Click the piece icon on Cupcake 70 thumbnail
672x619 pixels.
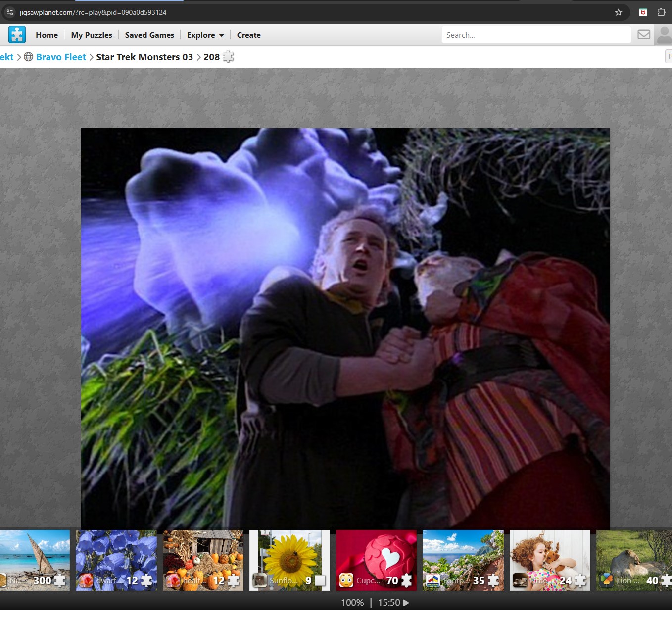point(407,580)
